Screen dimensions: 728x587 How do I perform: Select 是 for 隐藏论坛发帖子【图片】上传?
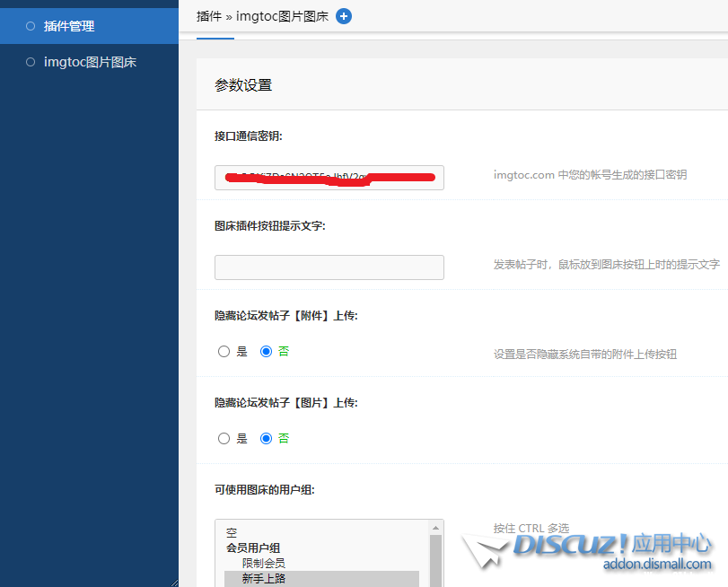click(224, 439)
